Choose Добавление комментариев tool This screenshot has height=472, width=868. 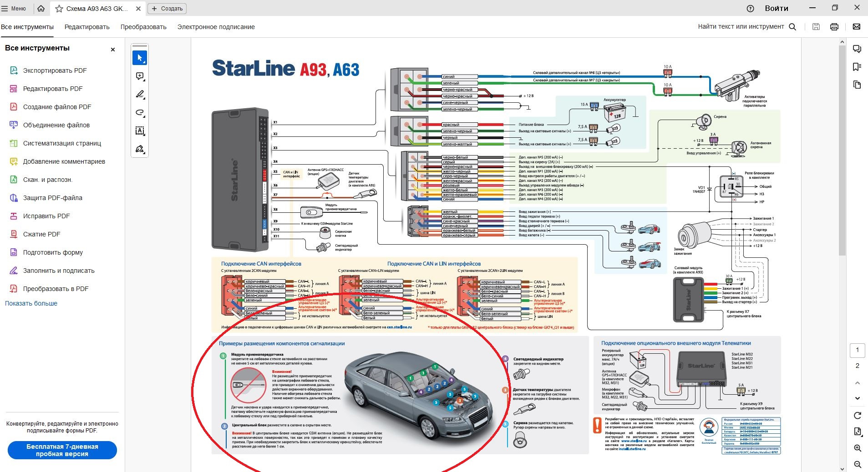click(64, 161)
